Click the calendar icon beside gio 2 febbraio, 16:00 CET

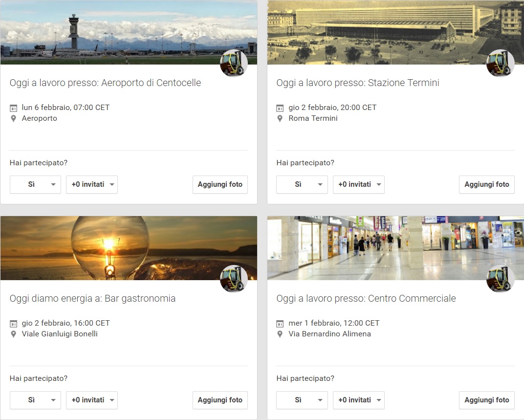pos(13,324)
